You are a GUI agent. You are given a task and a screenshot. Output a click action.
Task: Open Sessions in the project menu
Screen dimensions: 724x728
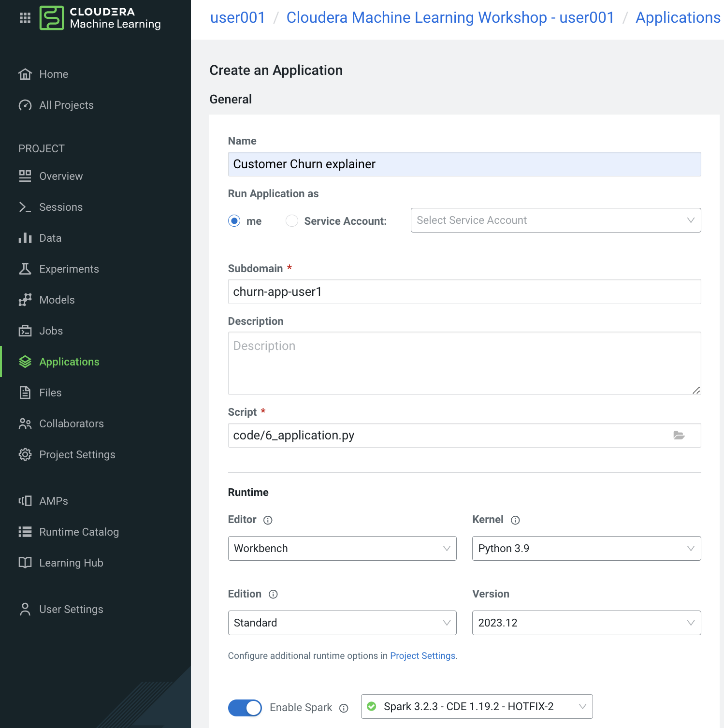[61, 207]
